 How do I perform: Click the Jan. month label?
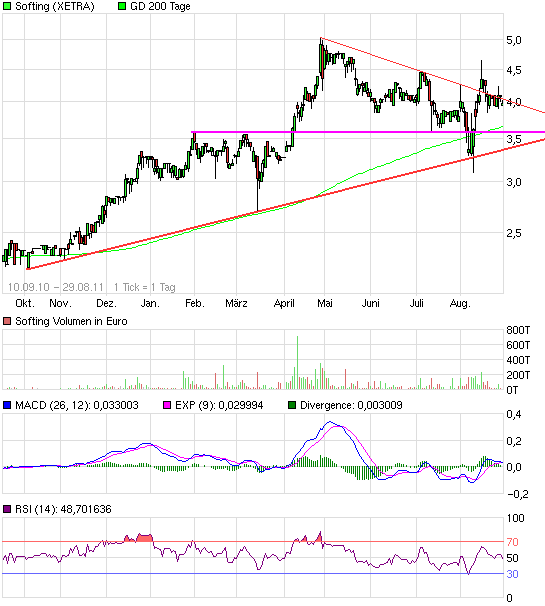tap(150, 303)
